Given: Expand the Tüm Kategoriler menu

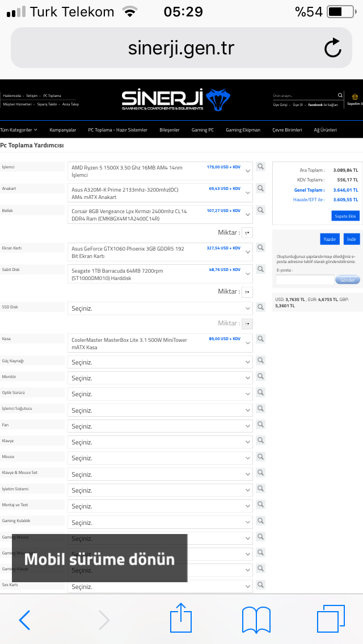Looking at the screenshot, I should click(x=19, y=130).
